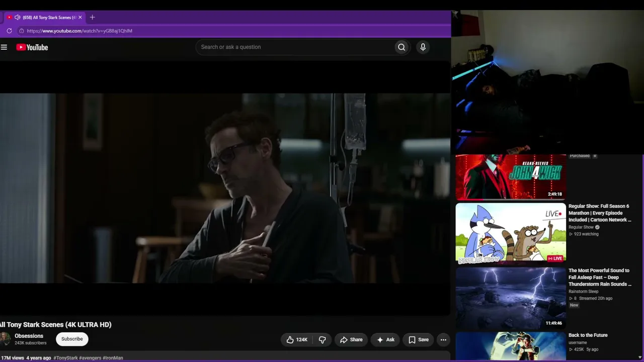Click the 243K subscribers text

pyautogui.click(x=31, y=343)
